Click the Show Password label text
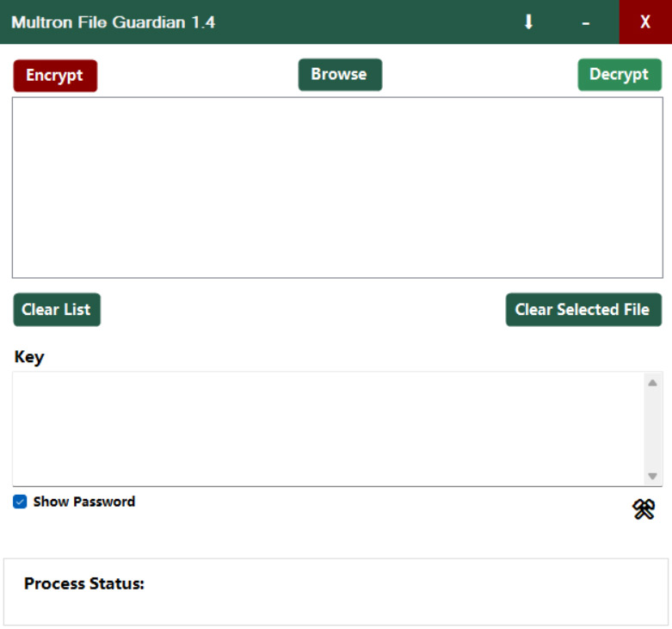 pos(84,502)
